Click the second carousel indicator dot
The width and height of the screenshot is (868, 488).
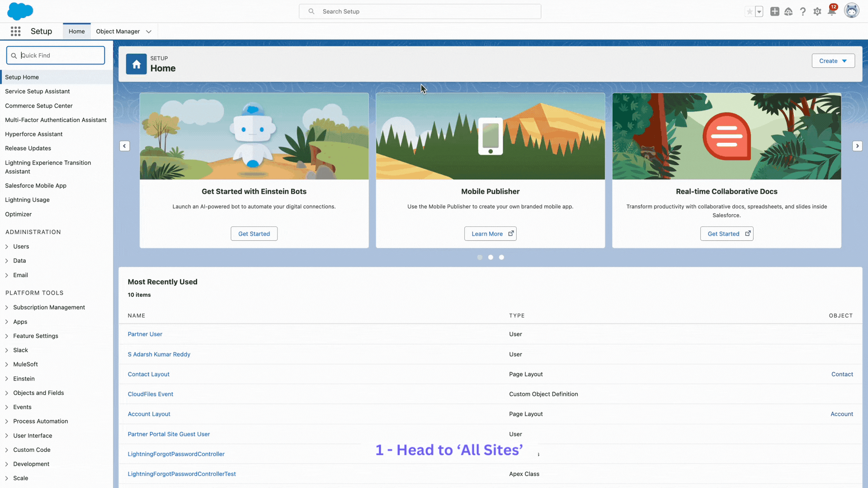491,258
